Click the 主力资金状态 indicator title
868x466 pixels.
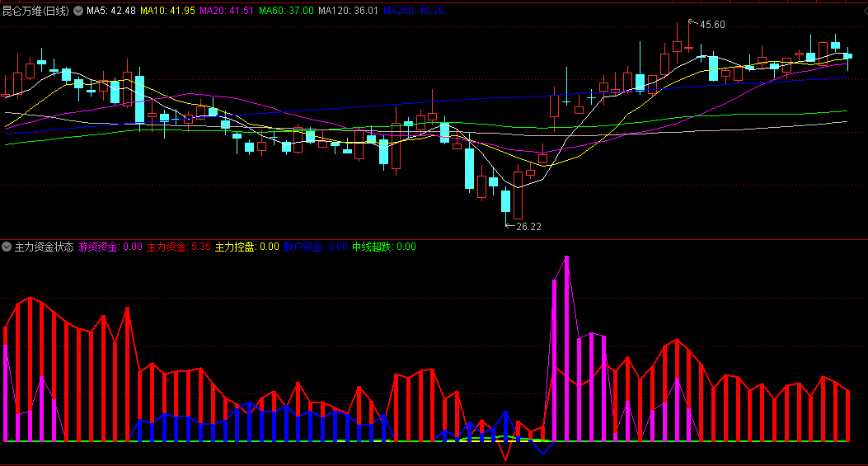[x=44, y=247]
